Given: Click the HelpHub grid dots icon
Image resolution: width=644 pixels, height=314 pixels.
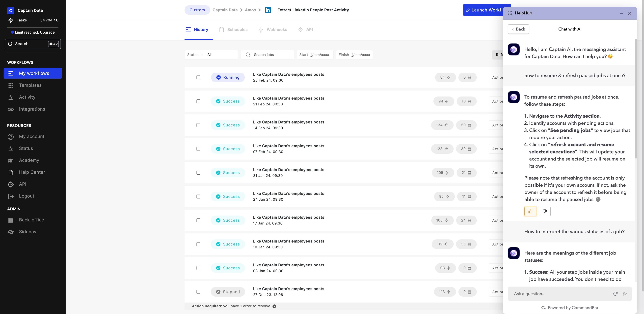Looking at the screenshot, I should (510, 13).
